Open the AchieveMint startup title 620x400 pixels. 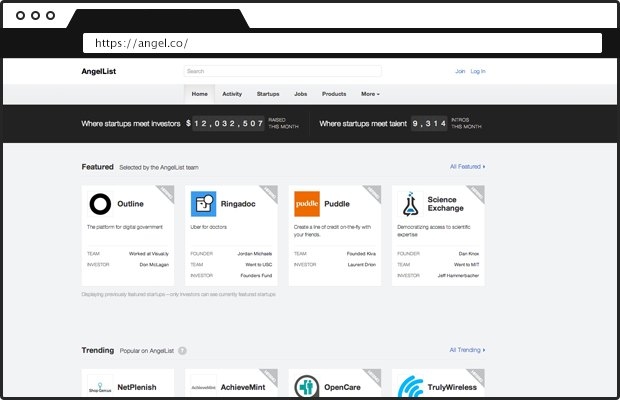point(243,387)
